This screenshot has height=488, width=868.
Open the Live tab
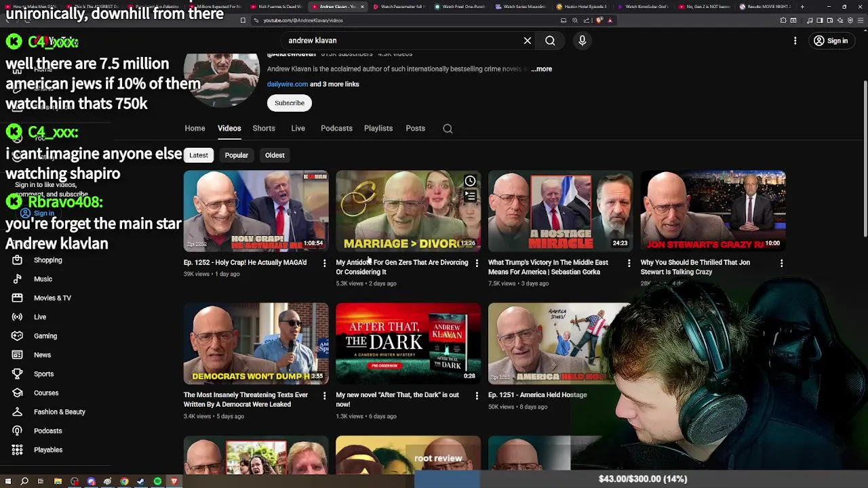coord(298,128)
